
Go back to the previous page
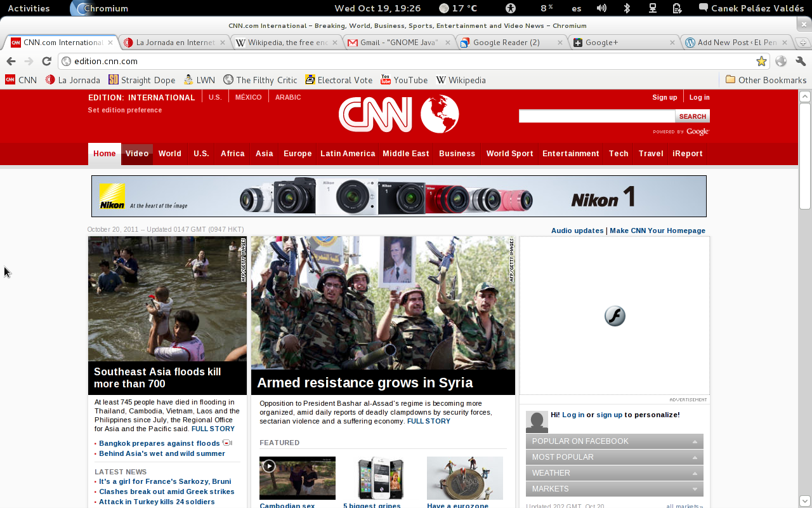(11, 61)
